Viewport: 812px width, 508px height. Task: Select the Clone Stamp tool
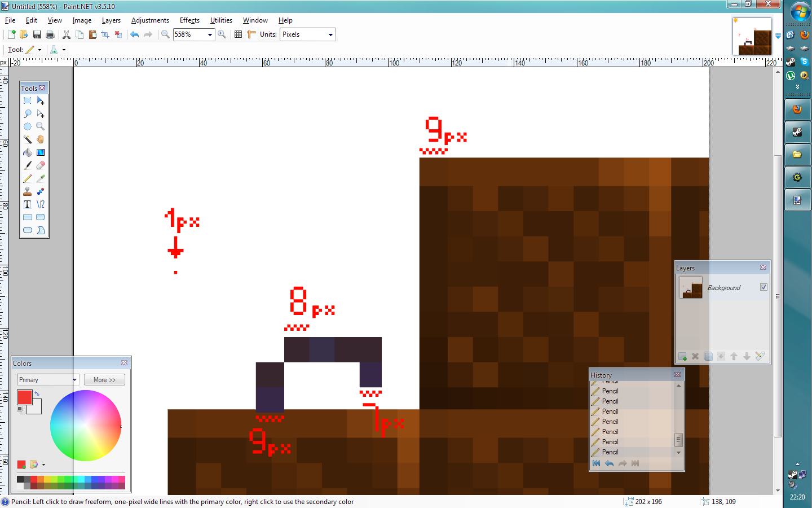[x=27, y=191]
